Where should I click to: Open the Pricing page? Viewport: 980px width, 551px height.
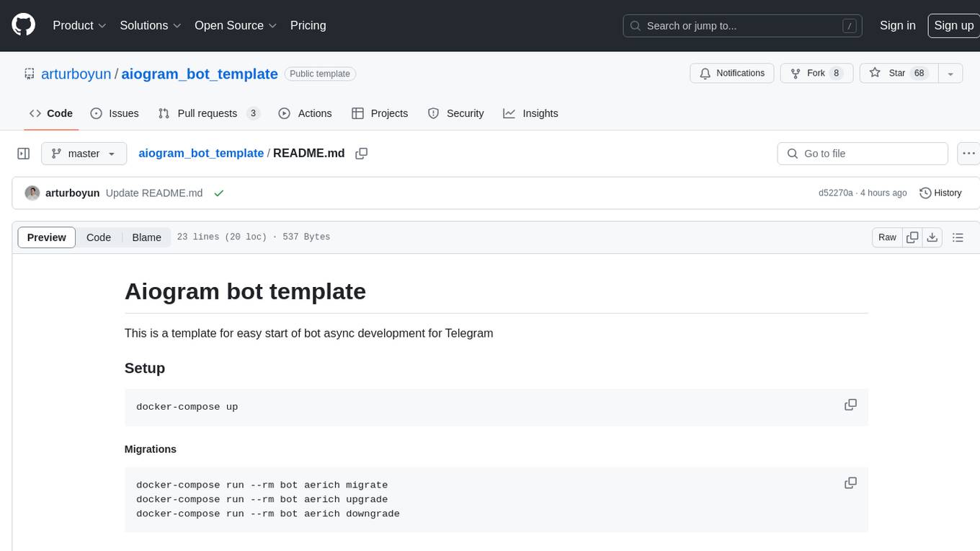click(x=308, y=25)
